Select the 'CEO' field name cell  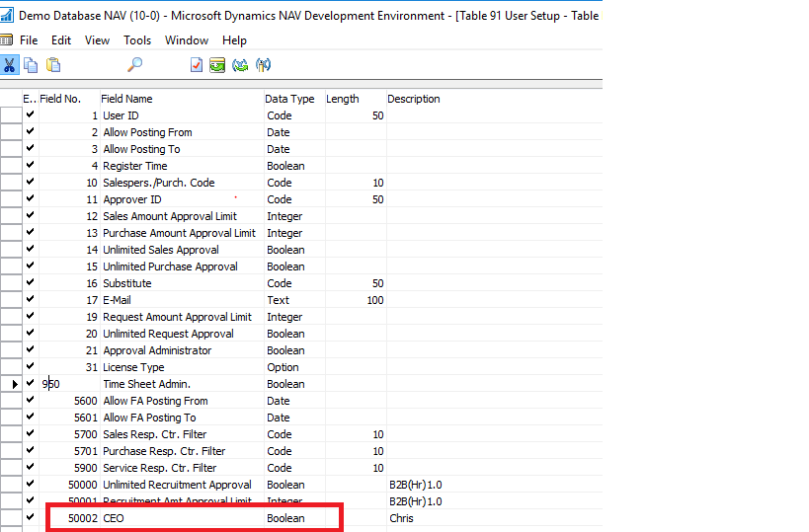(x=182, y=518)
